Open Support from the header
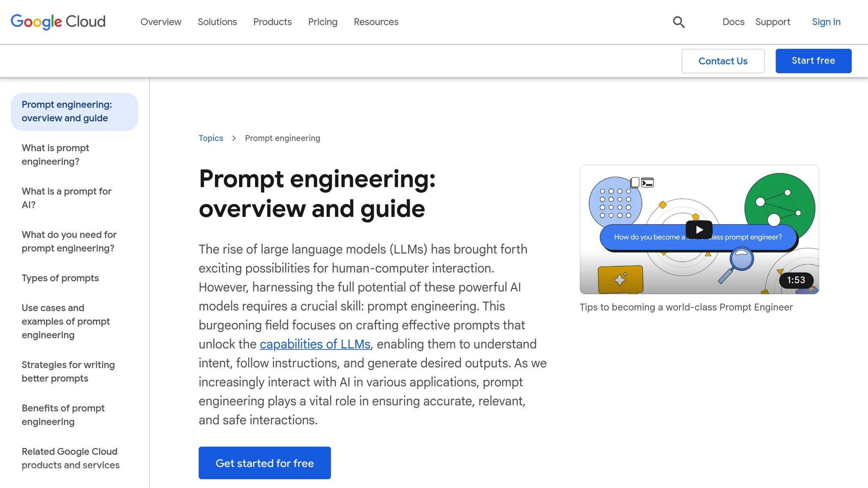 [773, 22]
